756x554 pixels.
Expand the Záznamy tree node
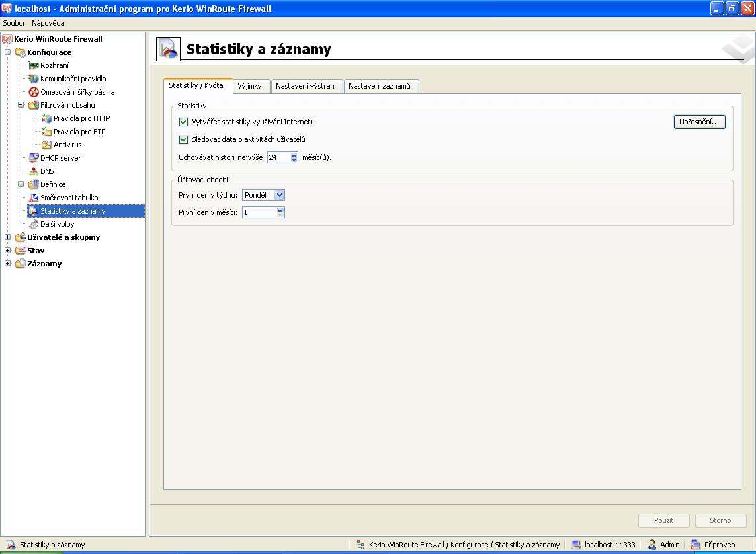pos(8,264)
